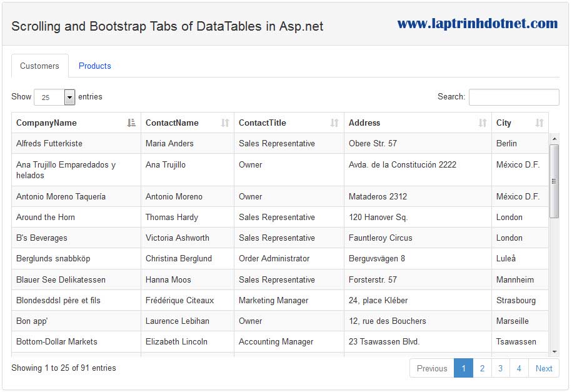Go to the Next page
The image size is (572, 392).
tap(544, 368)
